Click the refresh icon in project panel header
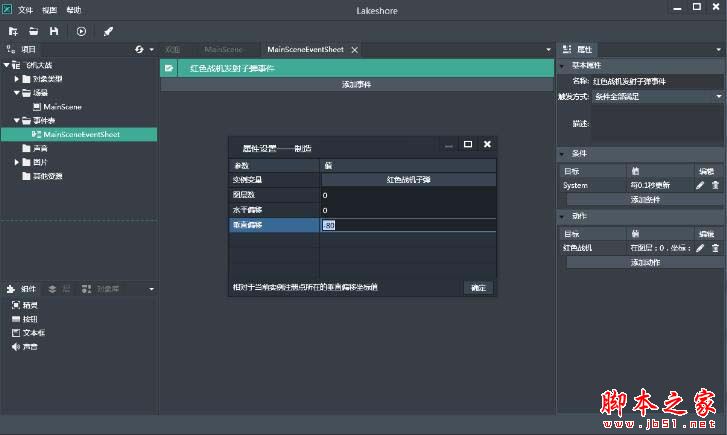This screenshot has width=727, height=435. click(x=139, y=49)
